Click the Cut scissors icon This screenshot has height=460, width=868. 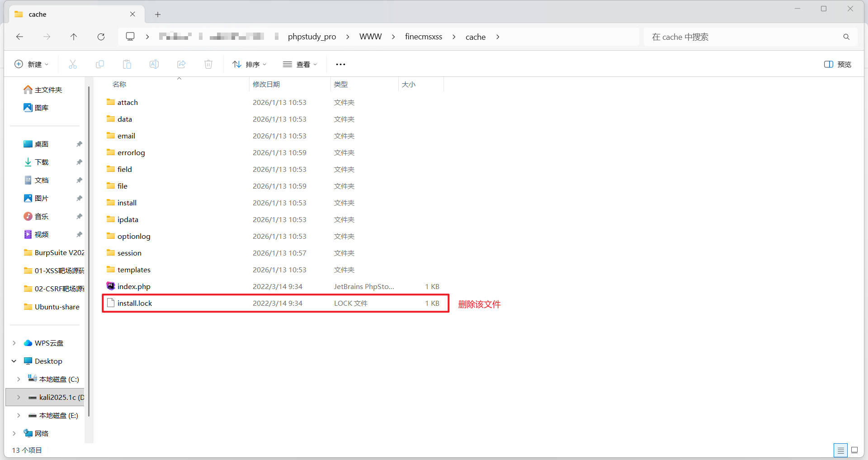73,64
